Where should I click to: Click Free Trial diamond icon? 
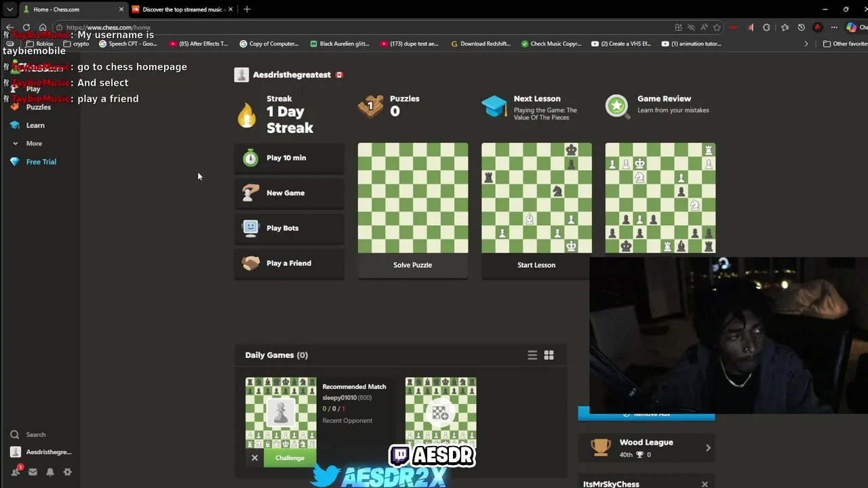coord(15,162)
